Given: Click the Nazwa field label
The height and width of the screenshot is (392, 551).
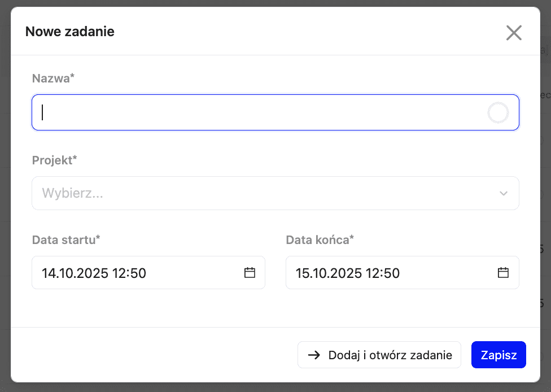Looking at the screenshot, I should click(53, 79).
